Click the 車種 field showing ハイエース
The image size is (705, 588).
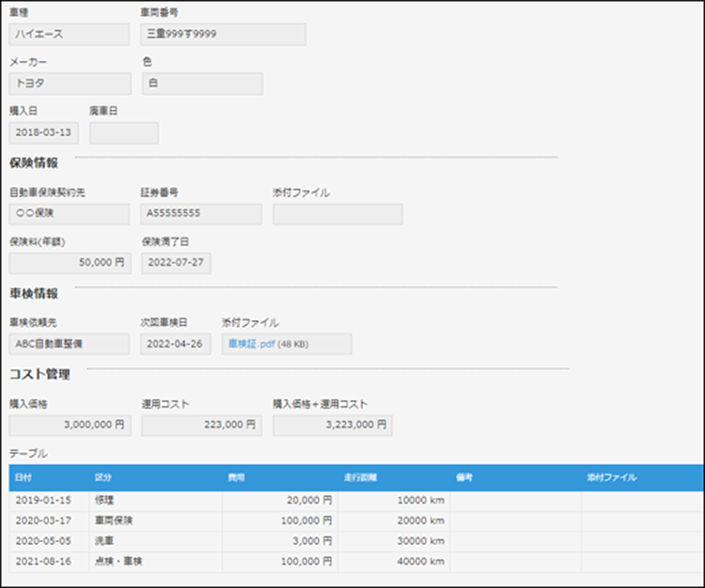pos(69,35)
